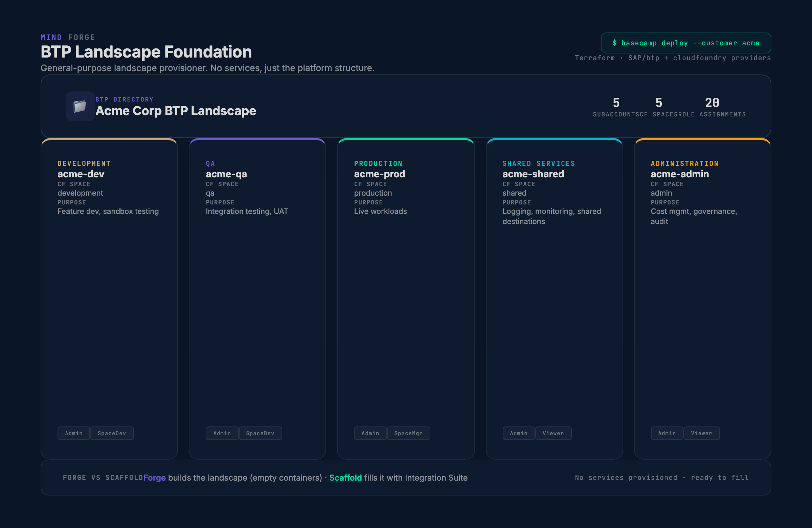The width and height of the screenshot is (812, 528).
Task: Click the Scaffold link in footer
Action: 345,478
